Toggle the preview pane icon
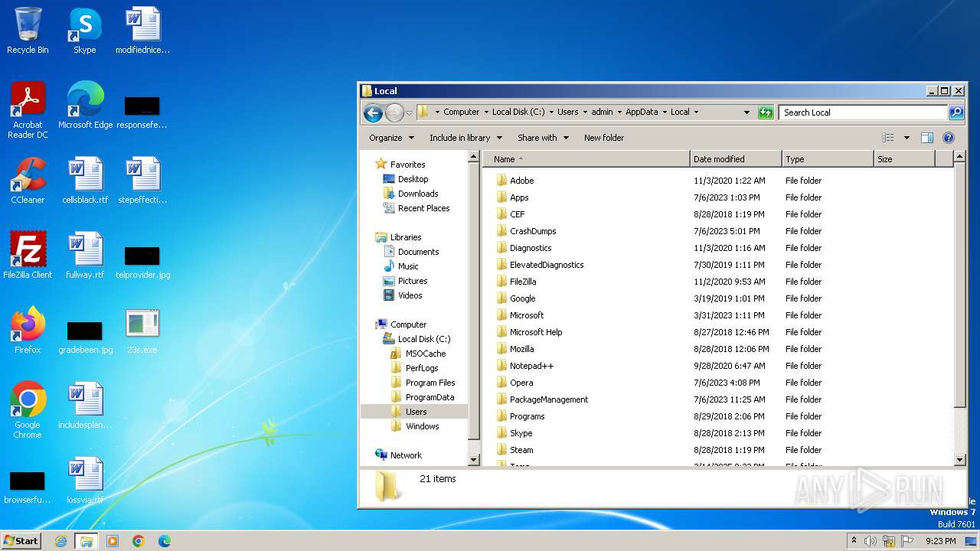The image size is (980, 551). point(927,138)
